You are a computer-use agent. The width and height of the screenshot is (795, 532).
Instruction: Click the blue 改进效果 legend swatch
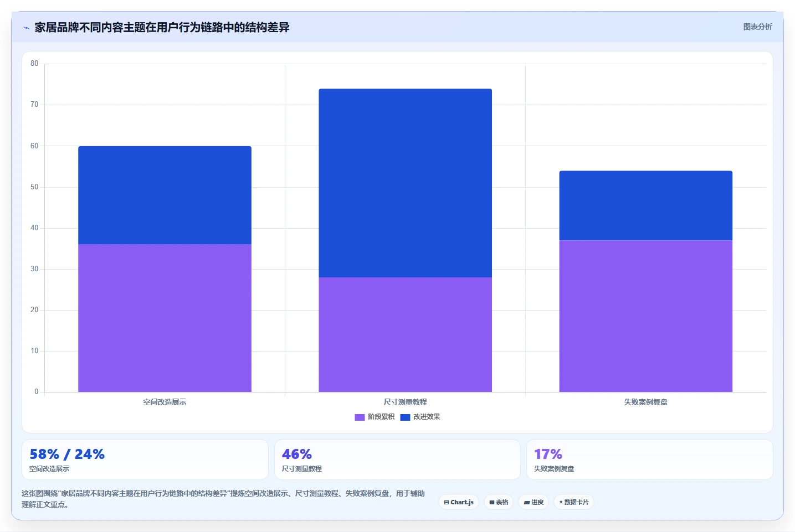[405, 417]
